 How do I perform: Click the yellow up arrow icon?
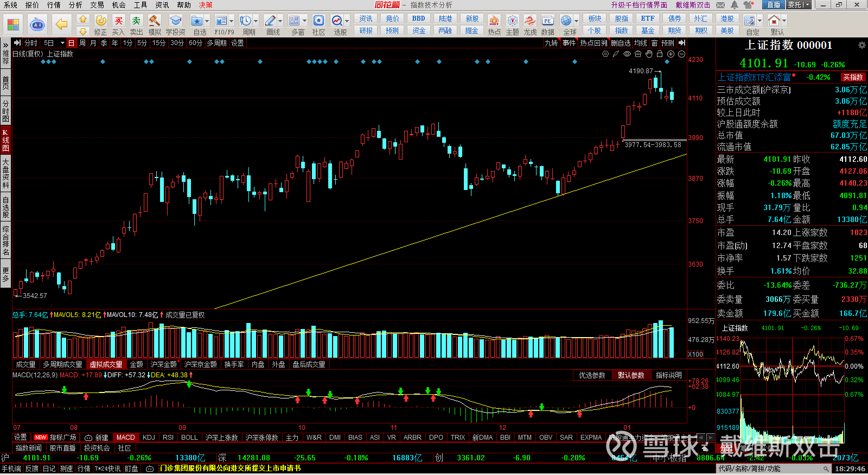[x=83, y=19]
